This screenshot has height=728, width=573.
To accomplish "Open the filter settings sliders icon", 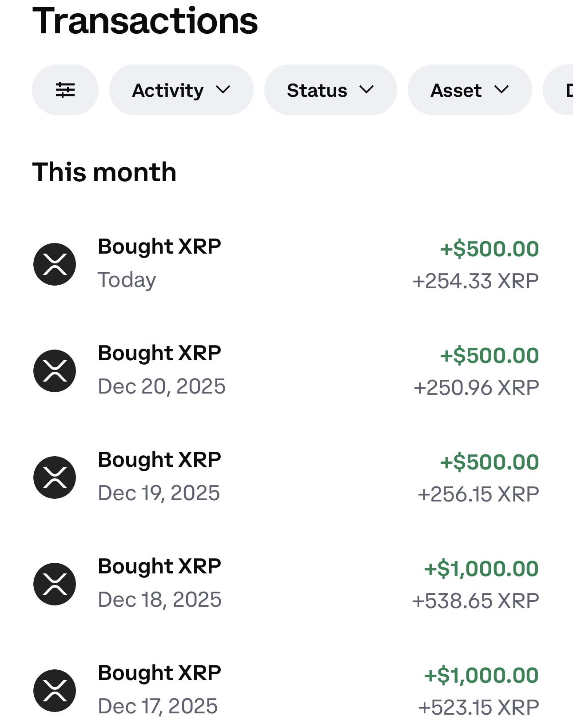I will pyautogui.click(x=65, y=90).
